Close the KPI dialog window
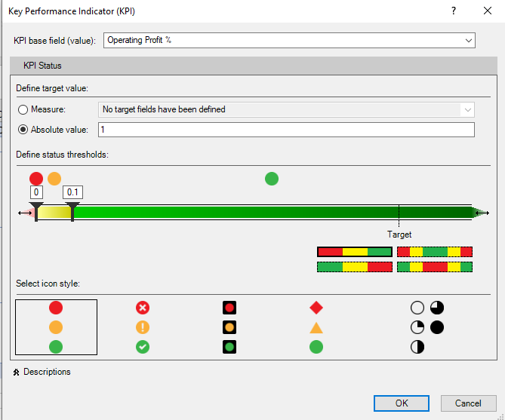This screenshot has height=420, width=505. tap(488, 11)
